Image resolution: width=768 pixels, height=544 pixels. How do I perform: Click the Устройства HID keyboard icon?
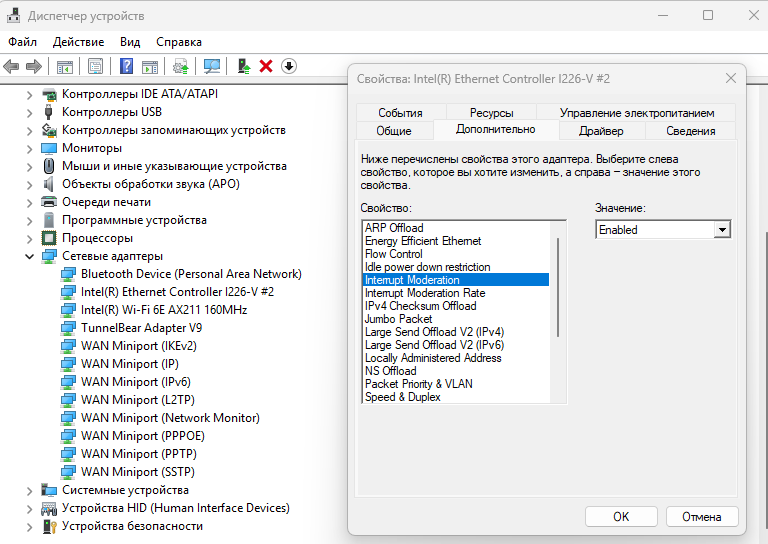point(49,509)
